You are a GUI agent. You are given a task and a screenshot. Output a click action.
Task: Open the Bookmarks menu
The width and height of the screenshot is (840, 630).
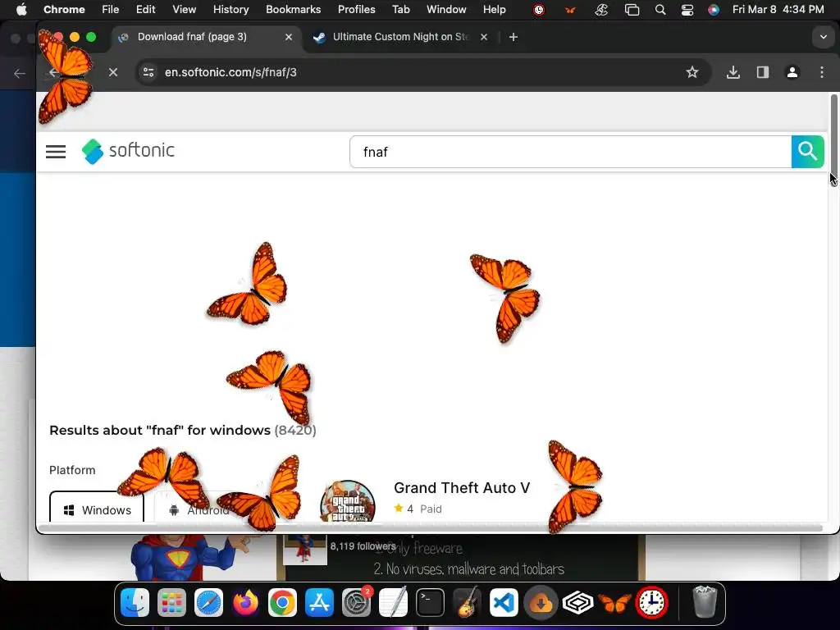point(293,9)
